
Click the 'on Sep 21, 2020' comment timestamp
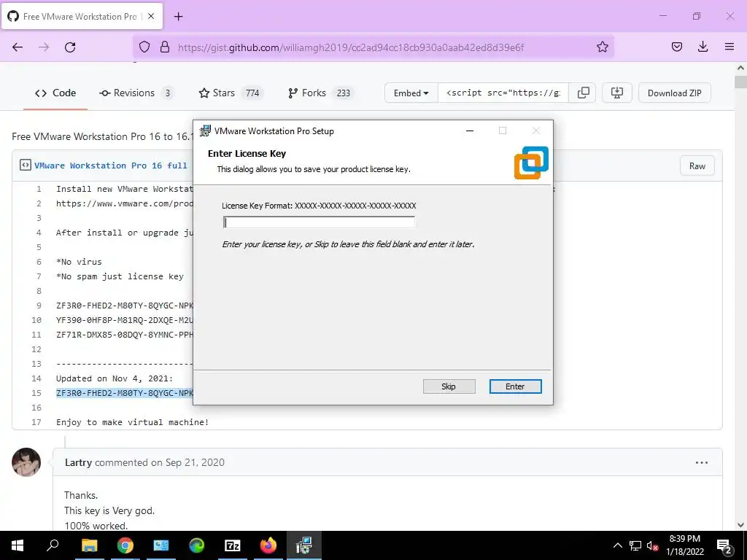(187, 462)
